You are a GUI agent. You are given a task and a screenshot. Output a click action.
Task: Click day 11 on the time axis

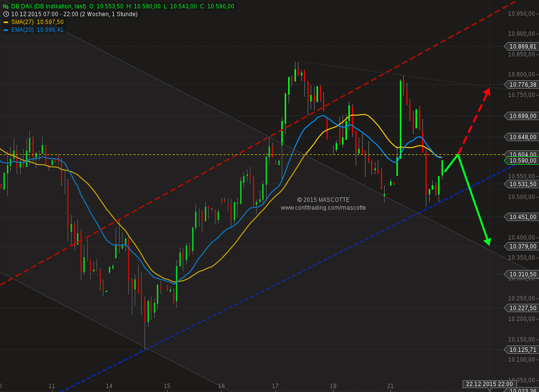(51, 386)
